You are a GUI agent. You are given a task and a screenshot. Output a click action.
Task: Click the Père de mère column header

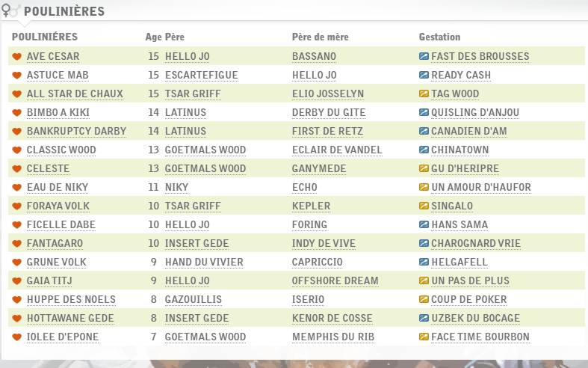pos(320,37)
